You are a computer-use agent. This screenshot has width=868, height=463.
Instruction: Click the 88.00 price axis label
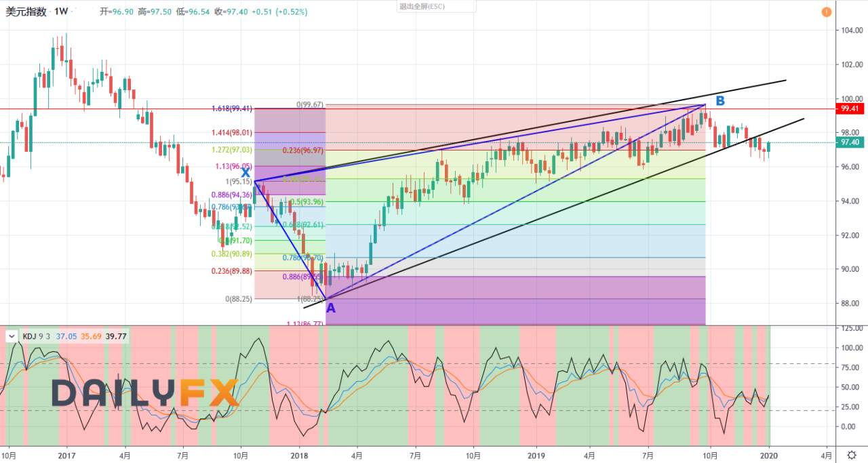pos(851,303)
